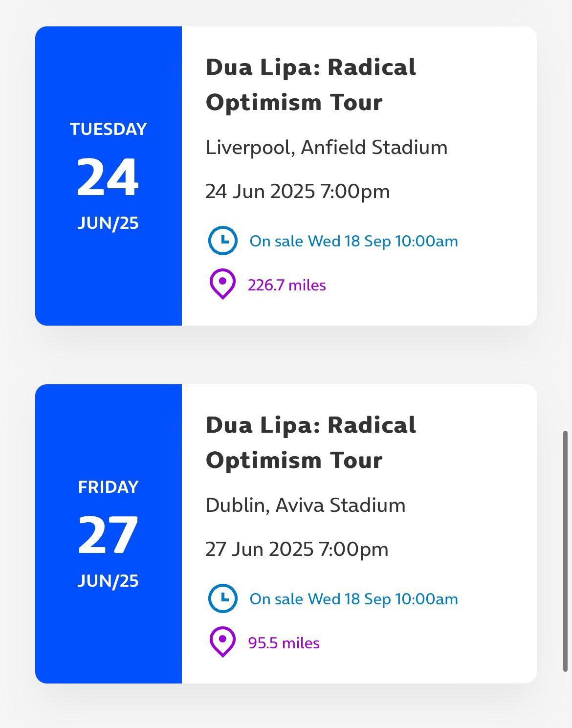Open the Dublin Dua Lipa event title

(311, 442)
